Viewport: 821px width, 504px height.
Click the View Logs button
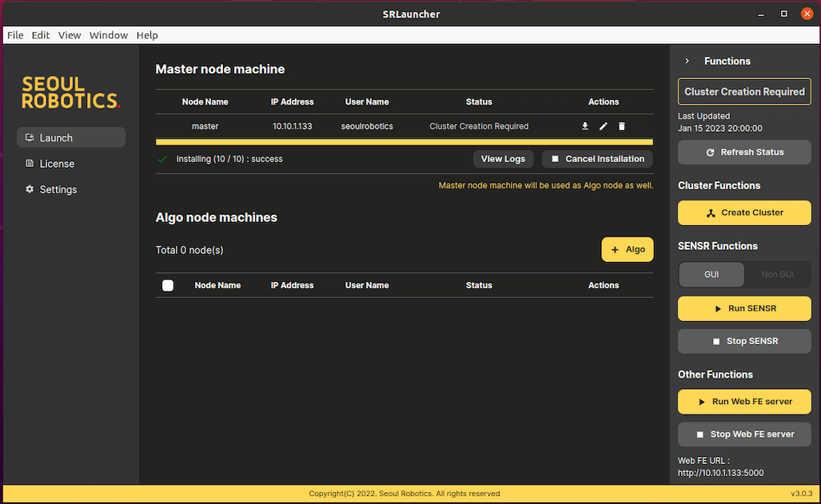pos(503,158)
